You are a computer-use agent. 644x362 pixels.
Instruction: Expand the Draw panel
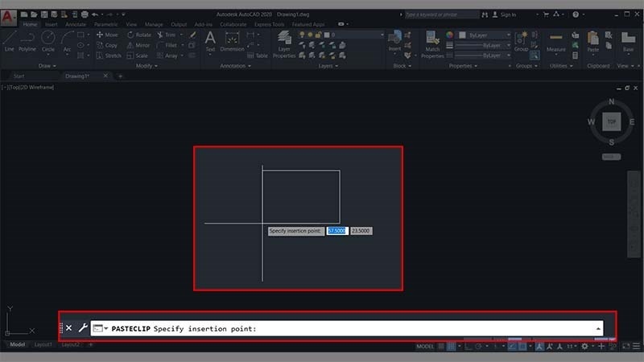coord(47,66)
